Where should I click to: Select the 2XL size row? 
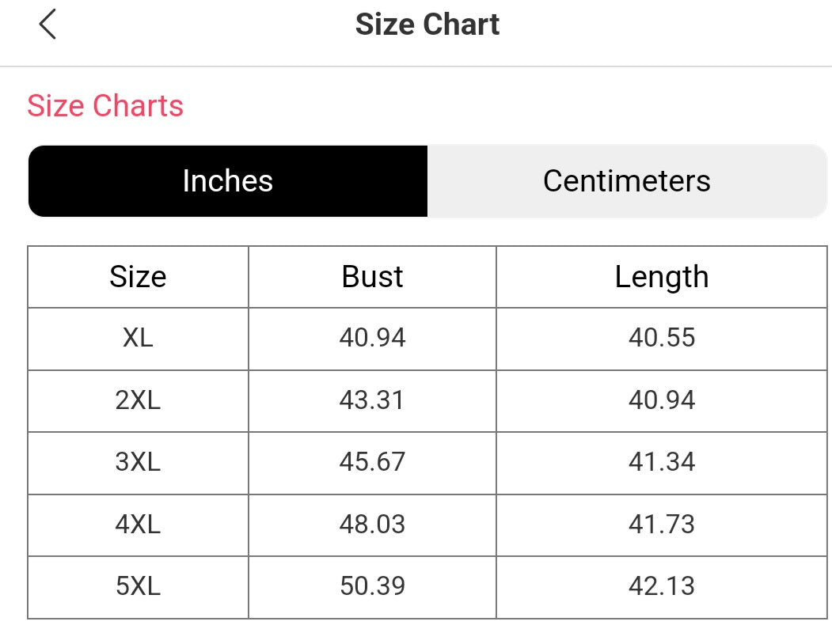point(427,400)
